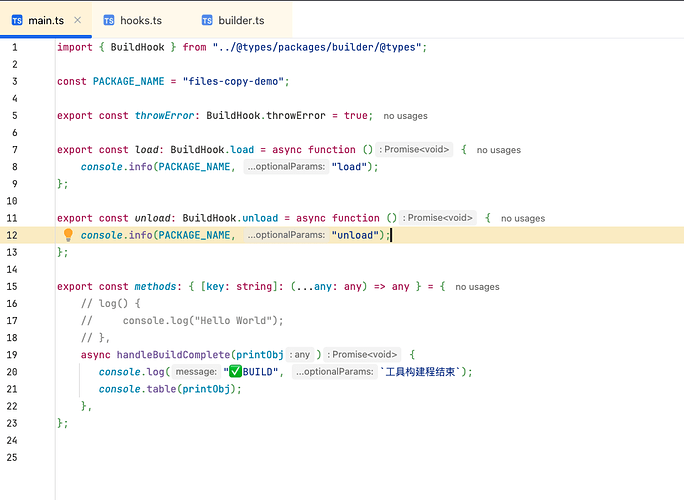Click line number 12 in the gutter
The image size is (684, 500).
(x=12, y=235)
